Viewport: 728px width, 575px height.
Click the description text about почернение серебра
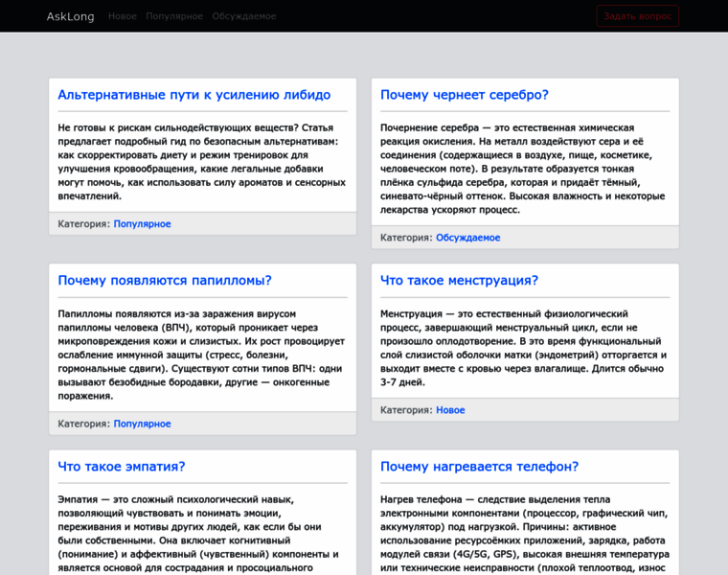524,169
